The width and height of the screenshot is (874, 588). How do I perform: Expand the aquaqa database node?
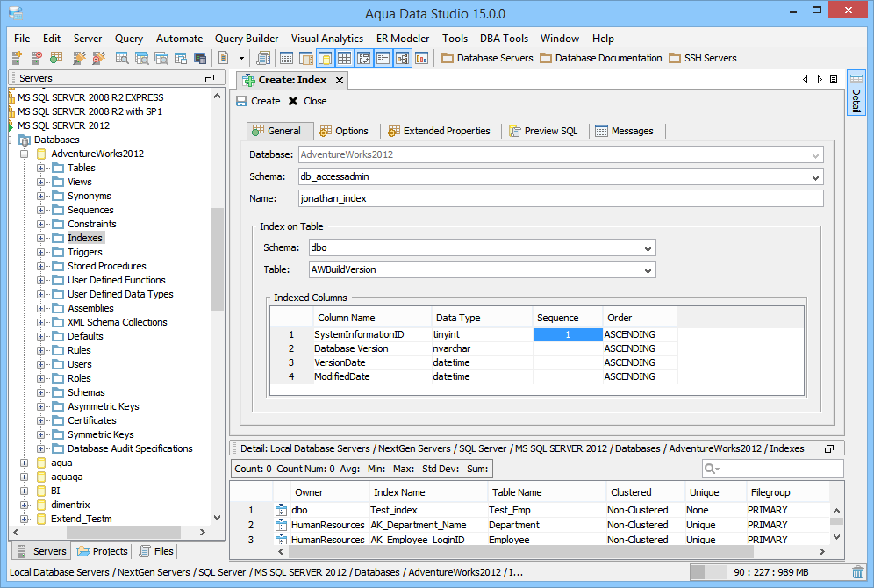[24, 477]
